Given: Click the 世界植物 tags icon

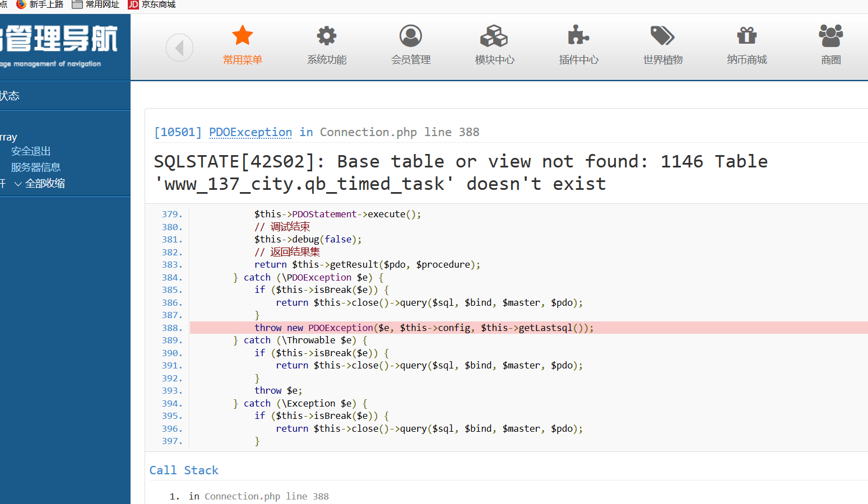Looking at the screenshot, I should pos(662,36).
